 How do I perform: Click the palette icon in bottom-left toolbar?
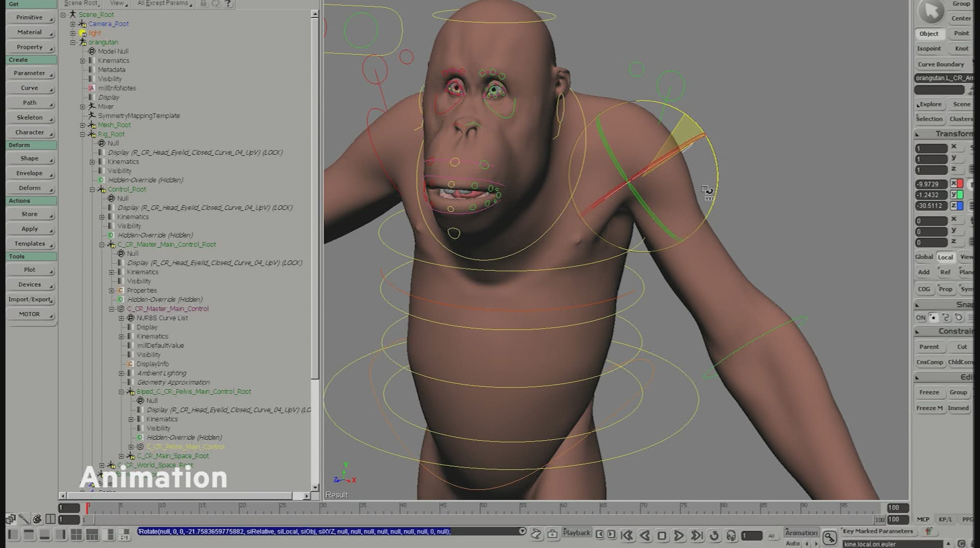click(37, 519)
